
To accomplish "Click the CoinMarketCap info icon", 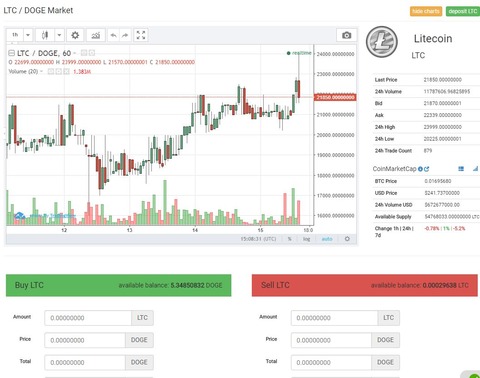I will pos(420,169).
